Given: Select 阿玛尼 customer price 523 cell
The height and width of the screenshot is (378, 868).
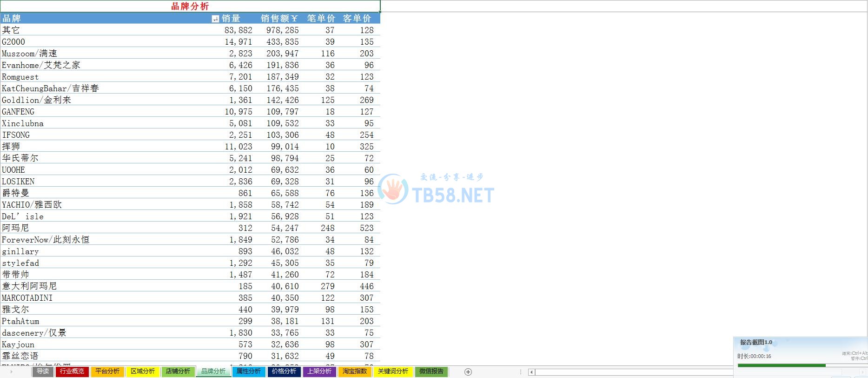Looking at the screenshot, I should pyautogui.click(x=366, y=228).
